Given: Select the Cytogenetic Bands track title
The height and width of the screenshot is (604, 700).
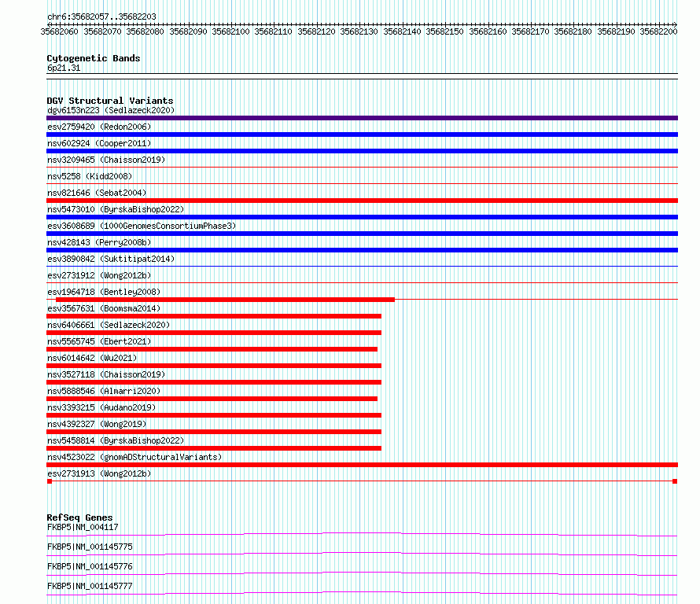Looking at the screenshot, I should tap(94, 58).
